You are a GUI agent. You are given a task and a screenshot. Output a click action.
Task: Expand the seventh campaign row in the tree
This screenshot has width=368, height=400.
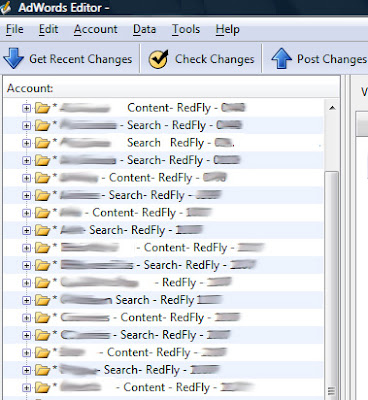(26, 213)
